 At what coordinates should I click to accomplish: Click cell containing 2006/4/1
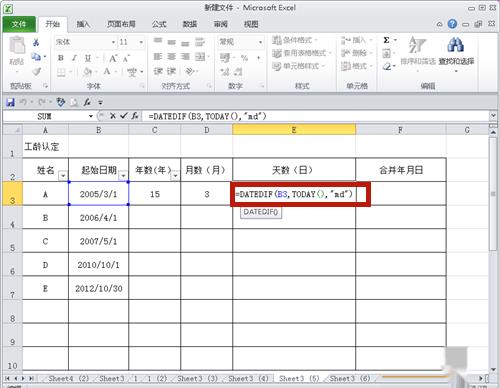98,217
